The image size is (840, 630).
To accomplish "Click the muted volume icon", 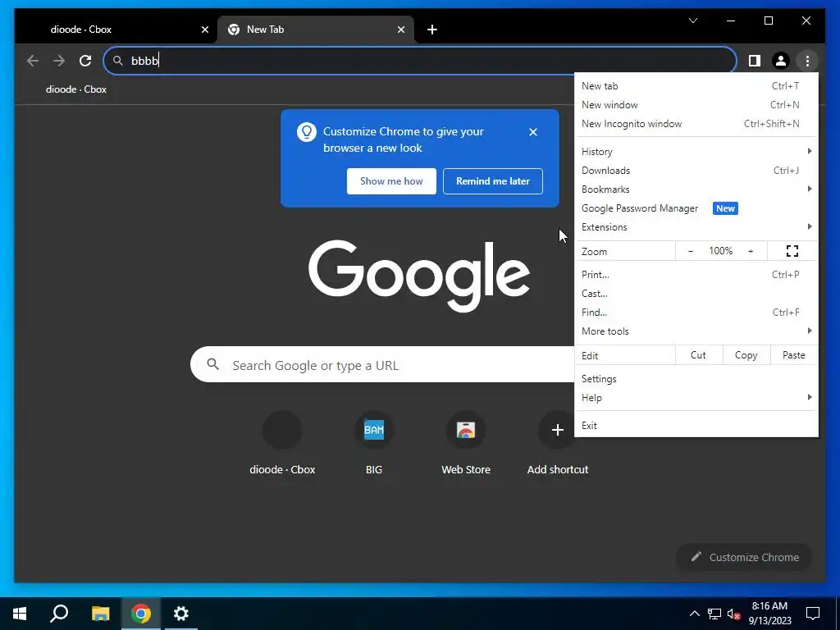I will pyautogui.click(x=734, y=614).
